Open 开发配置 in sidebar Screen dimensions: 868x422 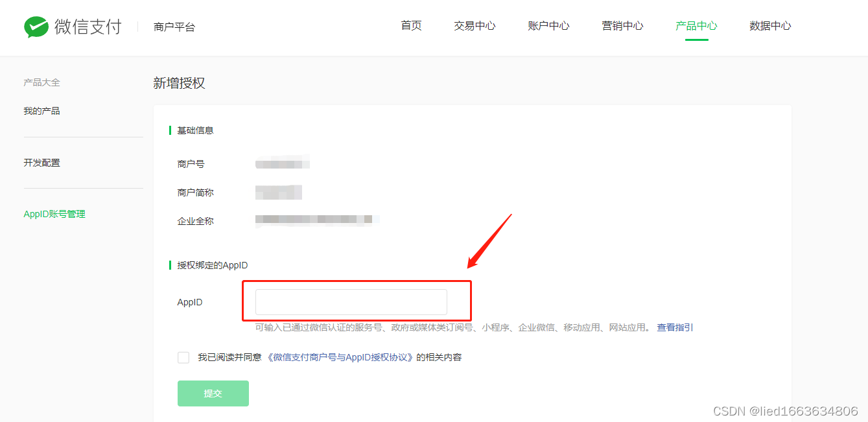coord(41,163)
